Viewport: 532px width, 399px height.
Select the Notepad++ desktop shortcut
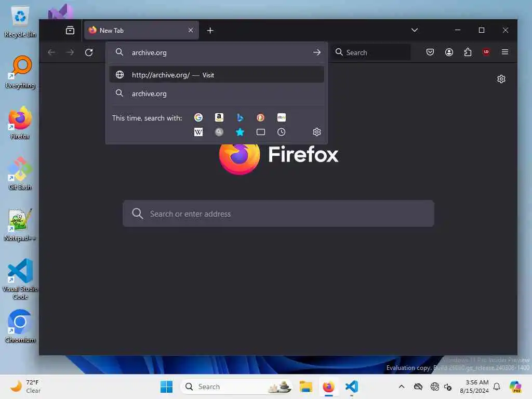pos(20,225)
